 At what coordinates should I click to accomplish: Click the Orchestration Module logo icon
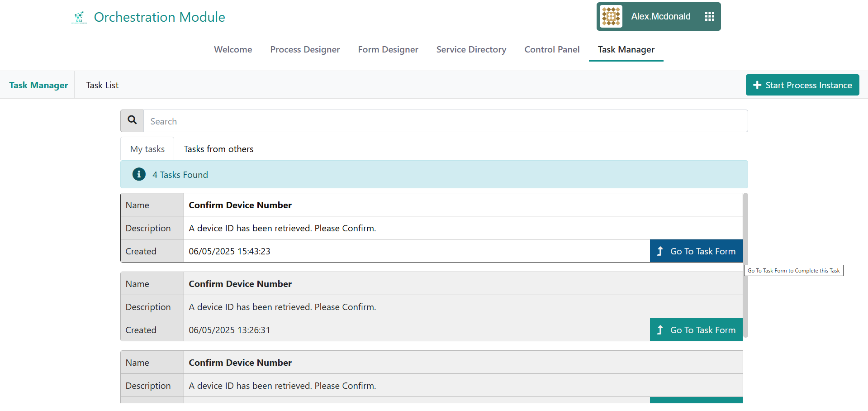coord(79,17)
